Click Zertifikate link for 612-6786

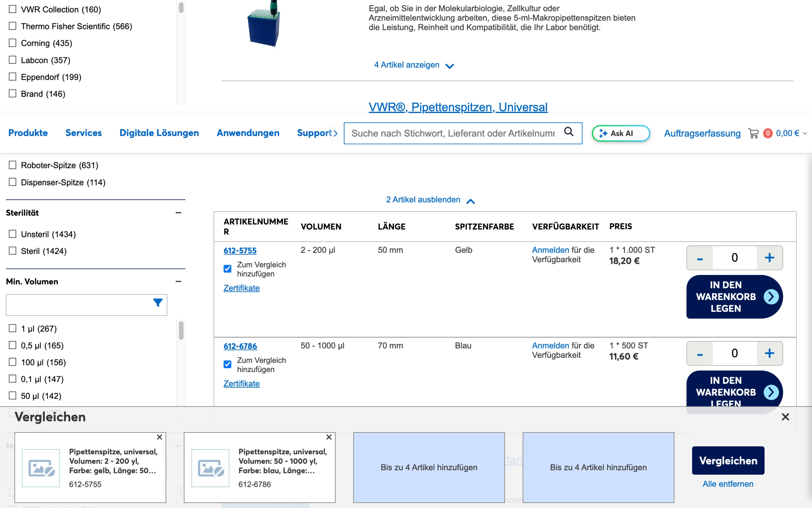pos(242,384)
